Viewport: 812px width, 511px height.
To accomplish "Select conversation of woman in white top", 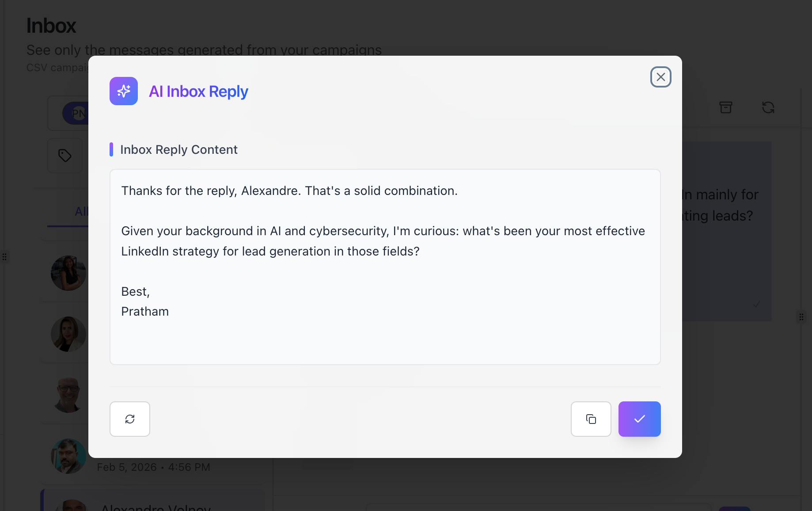I will click(x=68, y=334).
